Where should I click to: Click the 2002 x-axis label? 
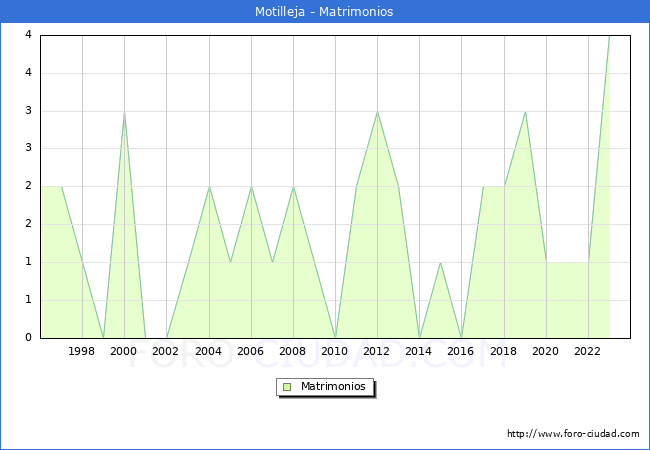tap(165, 351)
